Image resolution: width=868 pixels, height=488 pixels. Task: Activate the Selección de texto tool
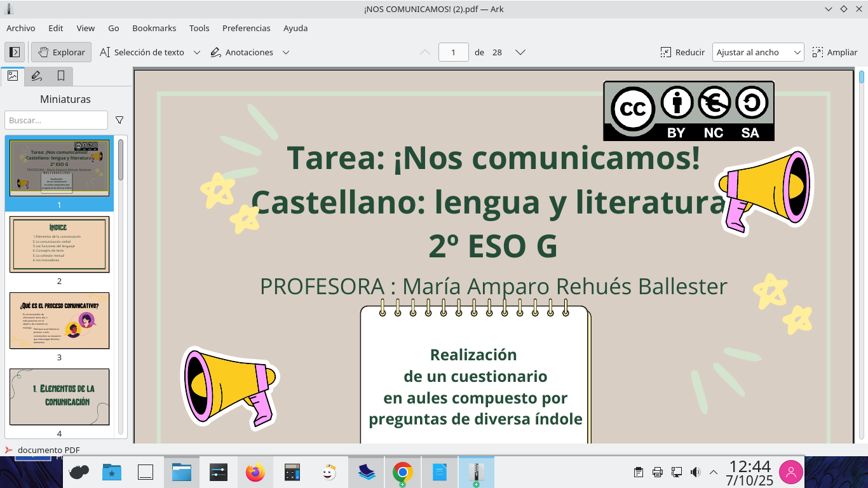coord(142,52)
